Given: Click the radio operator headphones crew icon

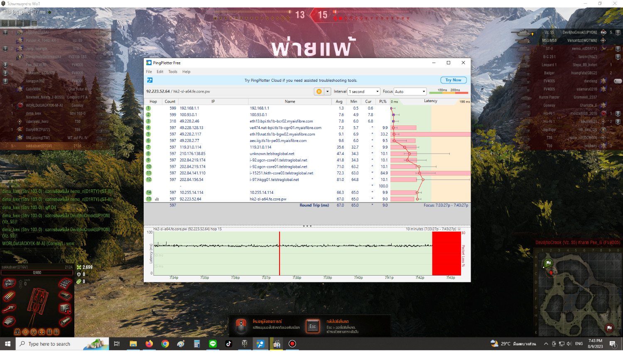Looking at the screenshot, I should pos(41,332).
